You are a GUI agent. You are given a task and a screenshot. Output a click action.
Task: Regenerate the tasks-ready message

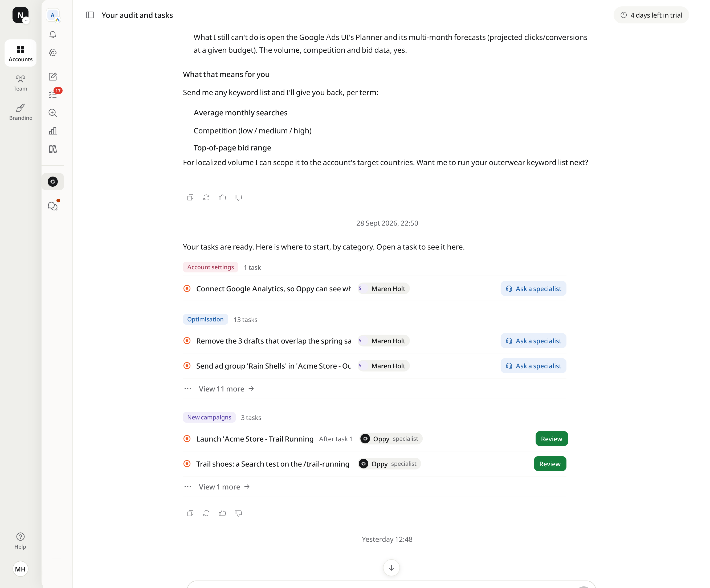206,513
